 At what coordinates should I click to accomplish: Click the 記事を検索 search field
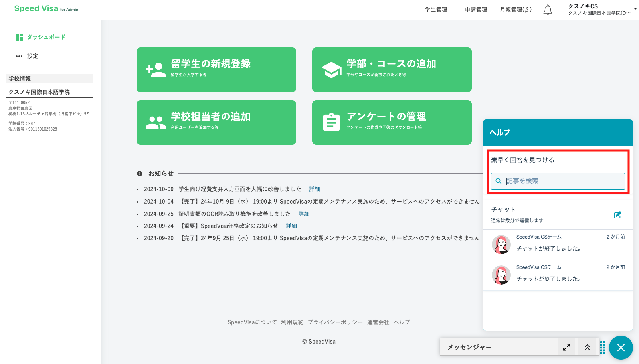click(x=558, y=181)
